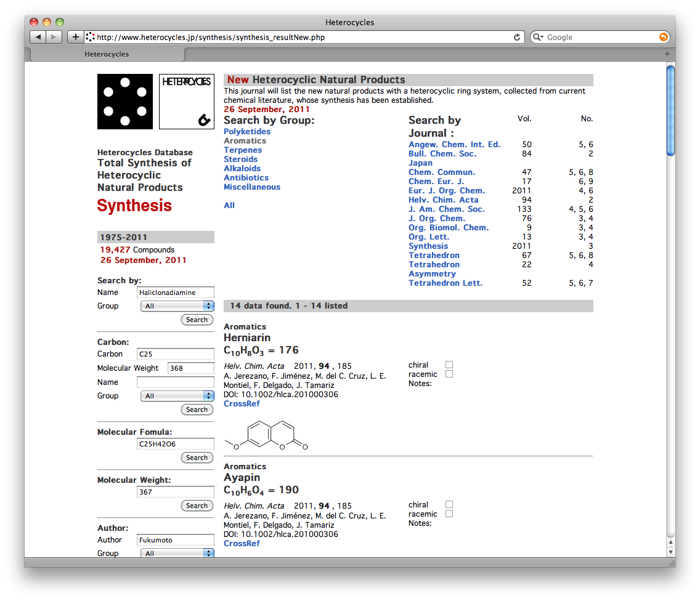700x601 pixels.
Task: Go forward using browser forward arrow
Action: pyautogui.click(x=54, y=37)
